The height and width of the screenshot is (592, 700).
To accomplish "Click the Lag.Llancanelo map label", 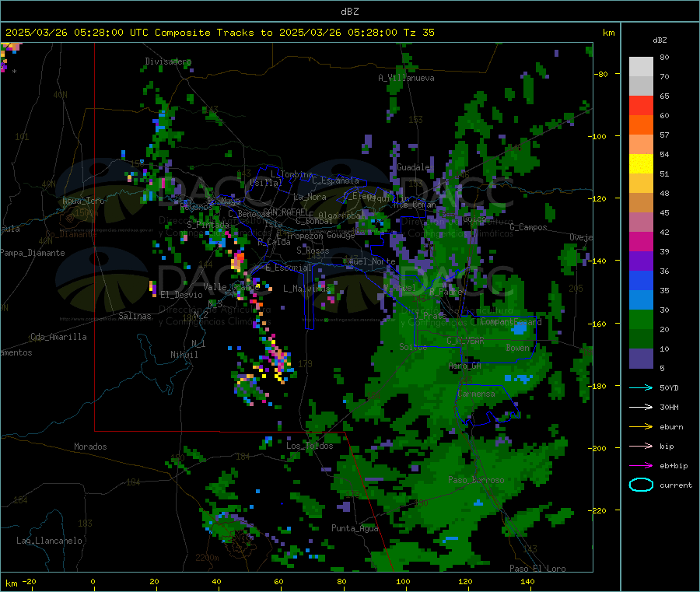I will (49, 541).
